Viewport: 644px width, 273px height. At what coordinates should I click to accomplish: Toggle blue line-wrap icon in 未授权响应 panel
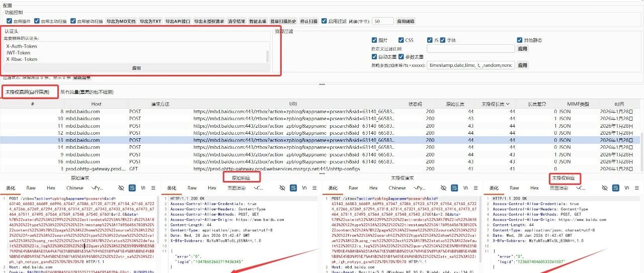(615, 188)
